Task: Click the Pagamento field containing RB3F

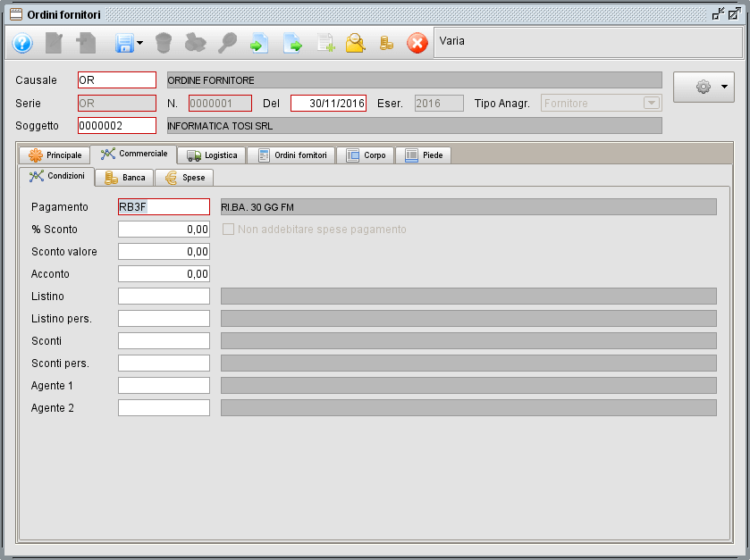Action: [164, 207]
